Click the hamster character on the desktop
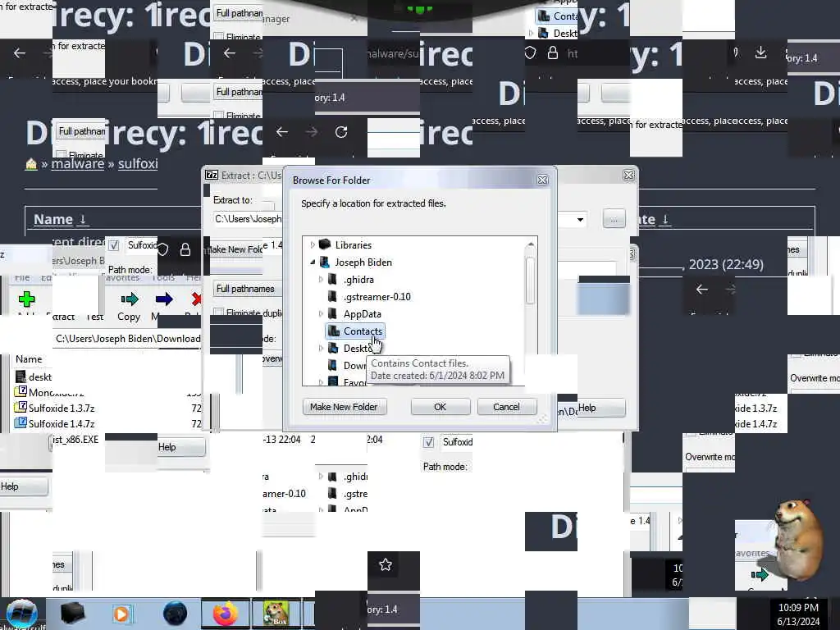Image resolution: width=840 pixels, height=630 pixels. (798, 538)
